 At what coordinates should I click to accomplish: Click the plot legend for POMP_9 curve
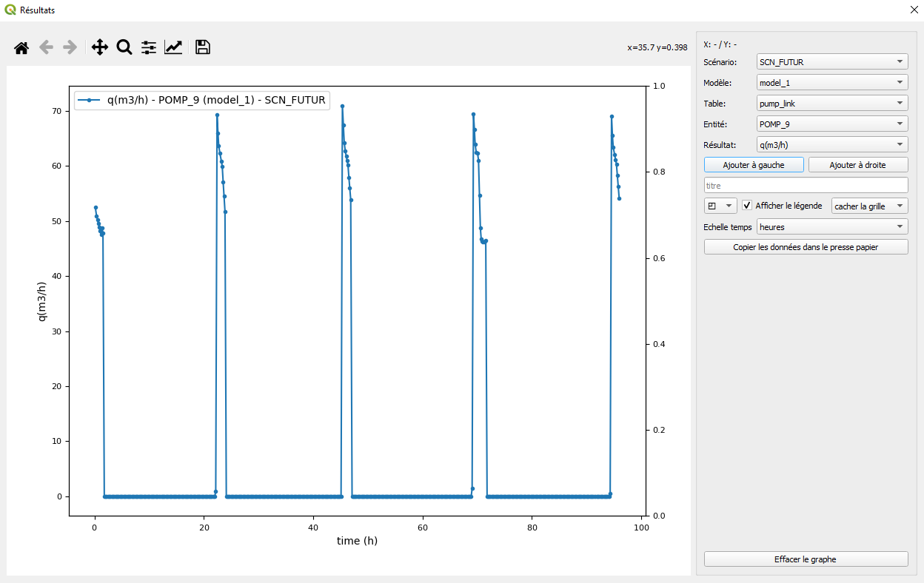click(x=201, y=100)
